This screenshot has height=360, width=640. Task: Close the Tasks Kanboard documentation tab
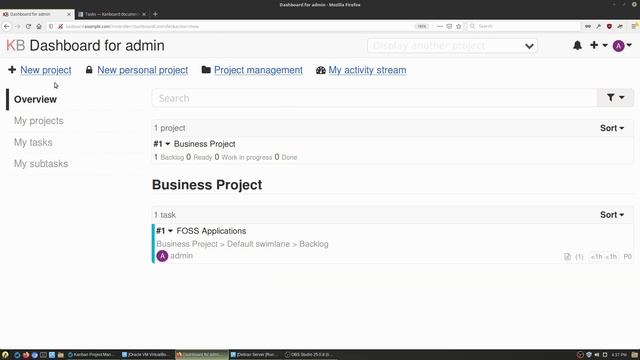(144, 14)
